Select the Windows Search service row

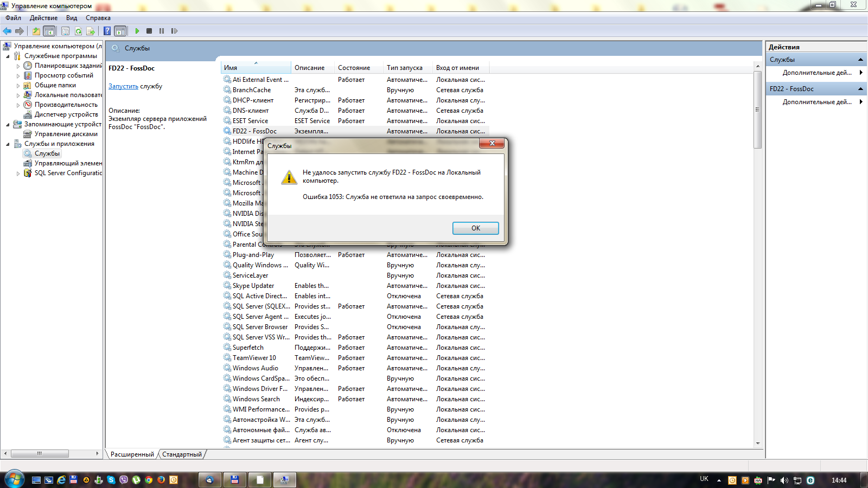(x=355, y=399)
